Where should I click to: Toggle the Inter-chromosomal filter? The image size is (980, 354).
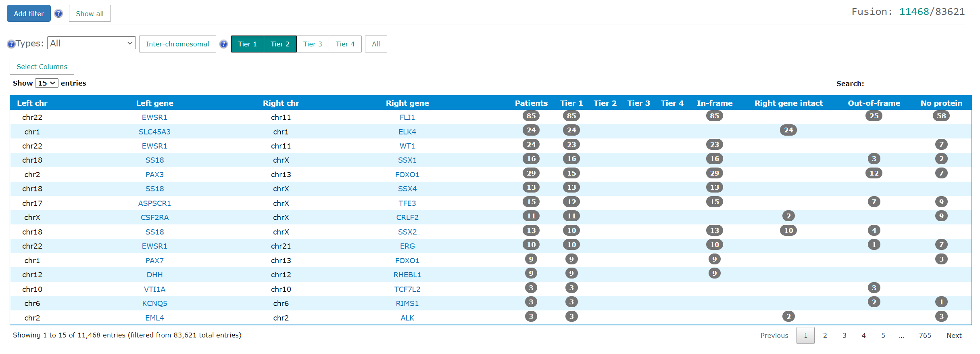(x=177, y=44)
